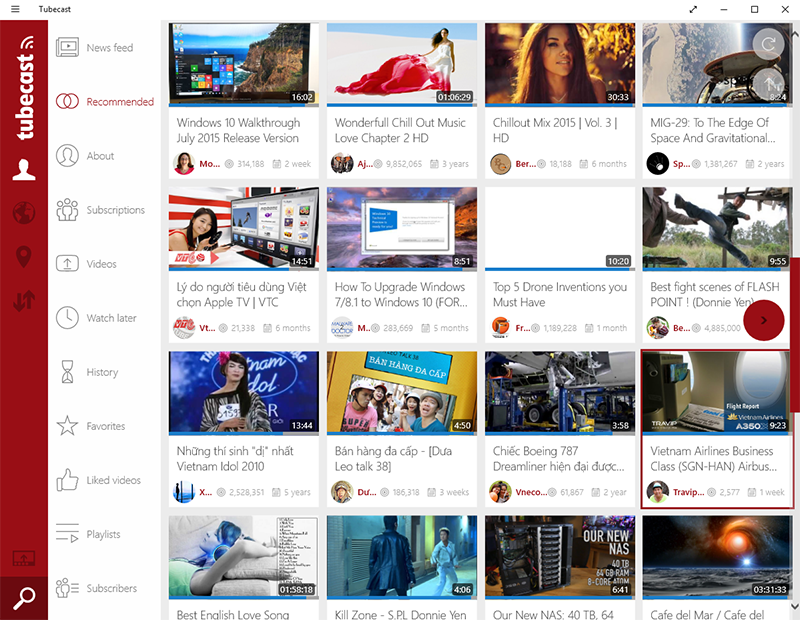Click the search magnifier icon

pos(24,598)
